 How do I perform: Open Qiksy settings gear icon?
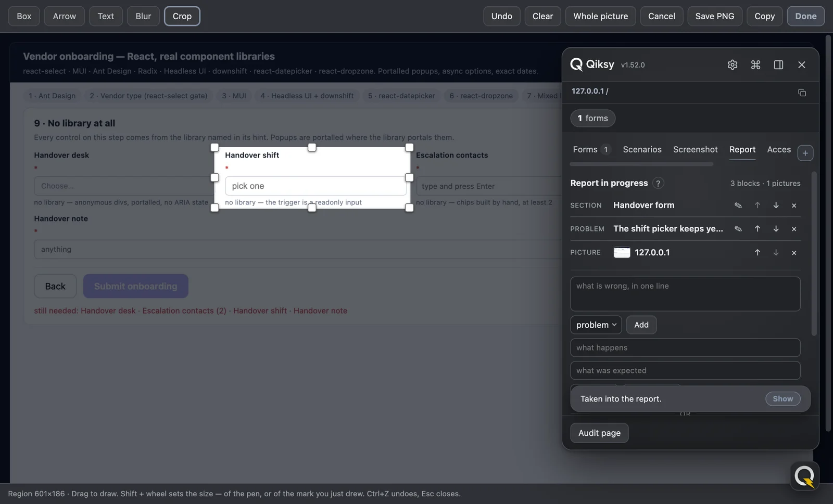(733, 64)
